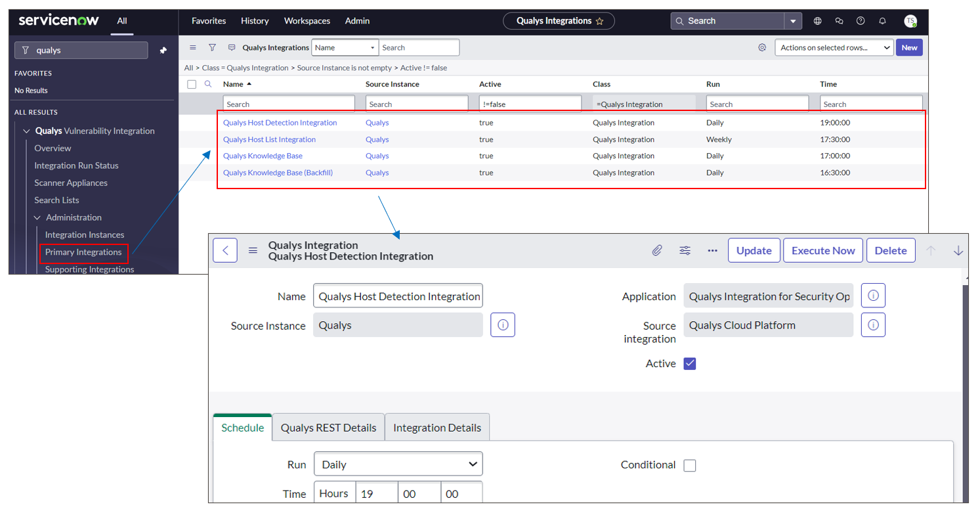This screenshot has height=513, width=980.
Task: Click the list settings gear above the Actions dropdown
Action: pyautogui.click(x=761, y=47)
